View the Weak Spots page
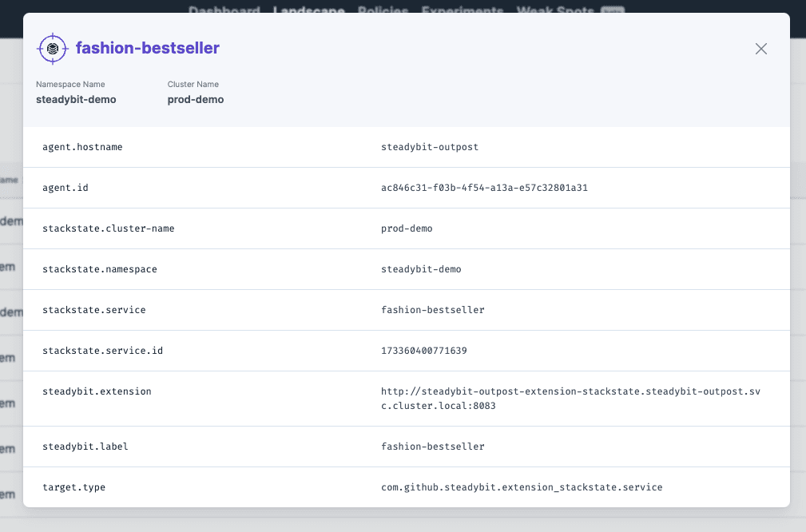The width and height of the screenshot is (806, 532). [x=556, y=11]
